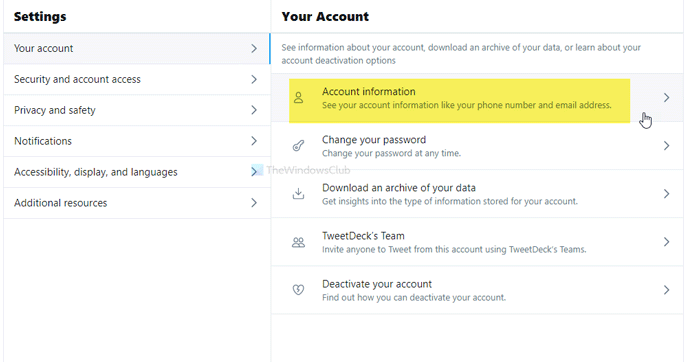Expand chevron on Privacy and safety row

click(x=254, y=110)
